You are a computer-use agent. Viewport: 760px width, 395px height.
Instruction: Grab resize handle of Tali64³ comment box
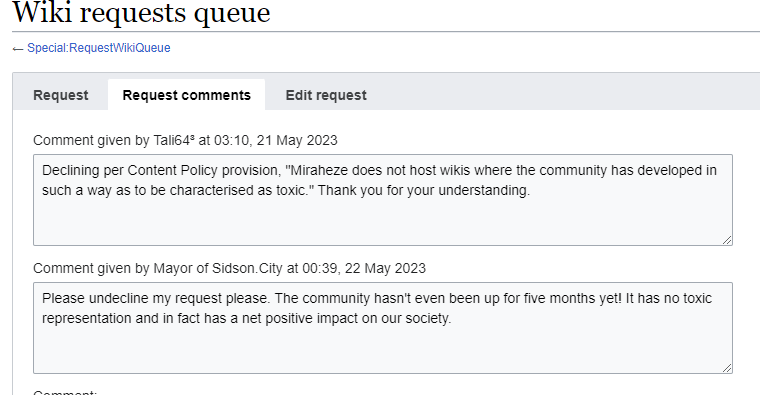(727, 240)
